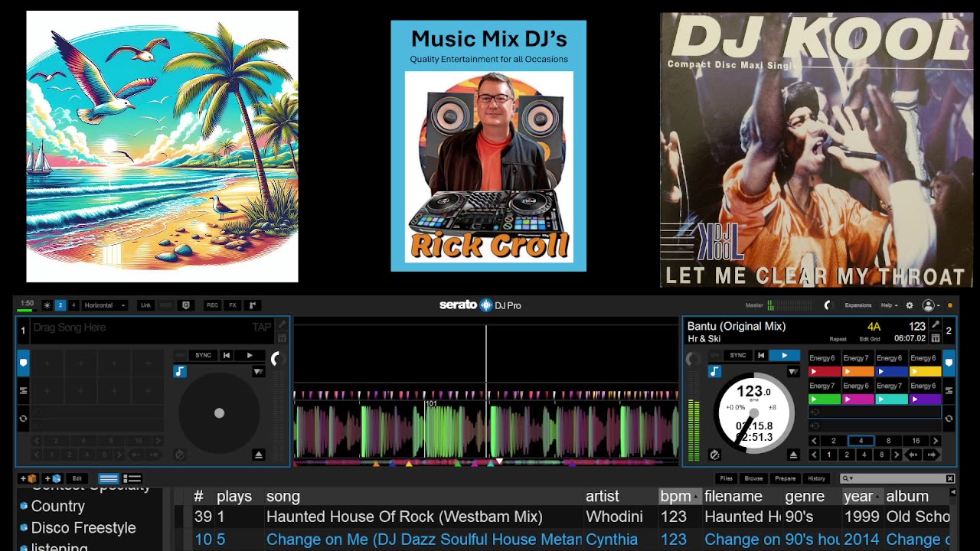Open the Files tab
This screenshot has width=980, height=551.
pos(726,478)
